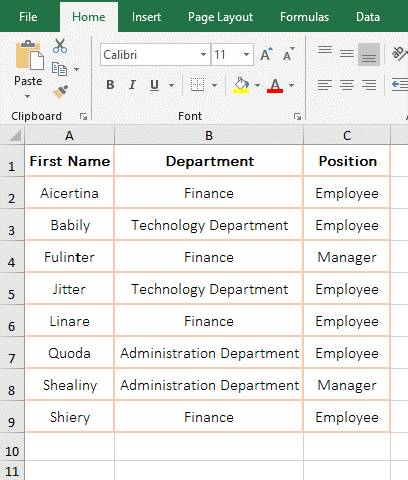Image resolution: width=408 pixels, height=480 pixels.
Task: Cut selection with the scissors icon
Action: click(60, 46)
